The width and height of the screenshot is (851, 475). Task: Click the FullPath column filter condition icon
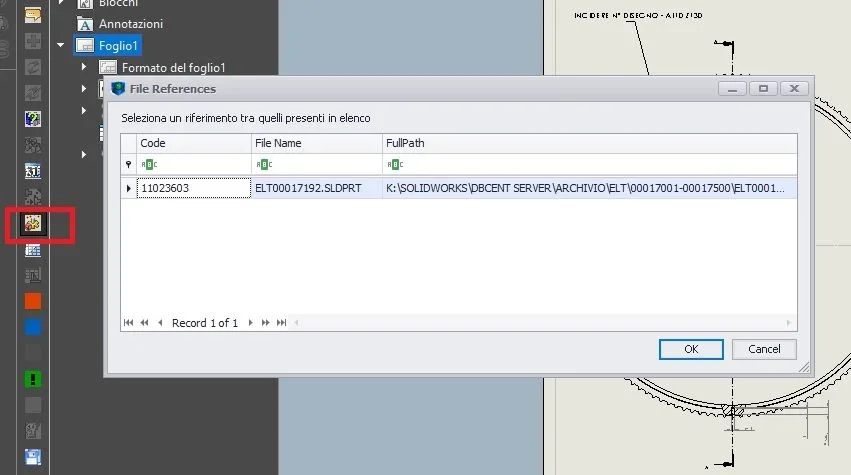(x=395, y=164)
